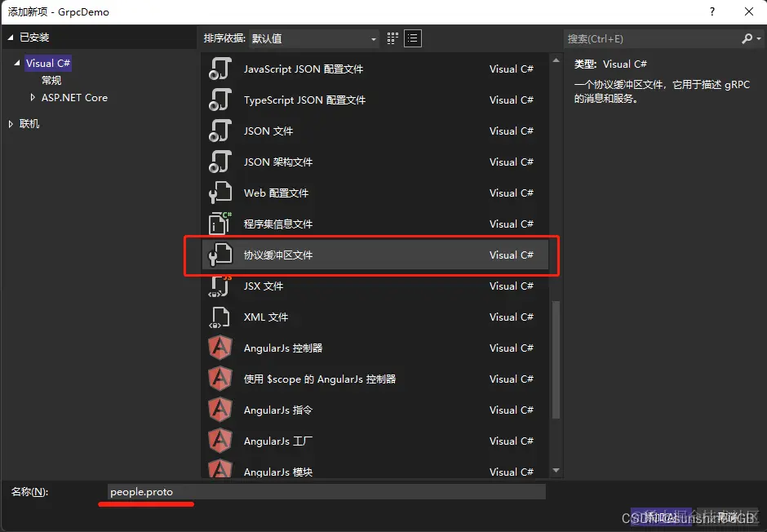Click the 使用 $scope 的 AngularJs 控制器 icon
The width and height of the screenshot is (767, 532).
tap(219, 379)
